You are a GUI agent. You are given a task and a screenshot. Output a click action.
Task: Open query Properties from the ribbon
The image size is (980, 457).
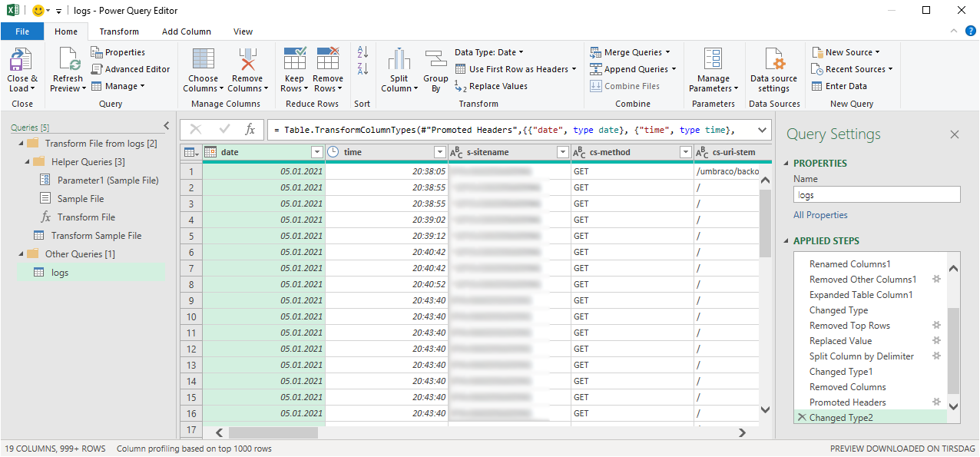[118, 52]
